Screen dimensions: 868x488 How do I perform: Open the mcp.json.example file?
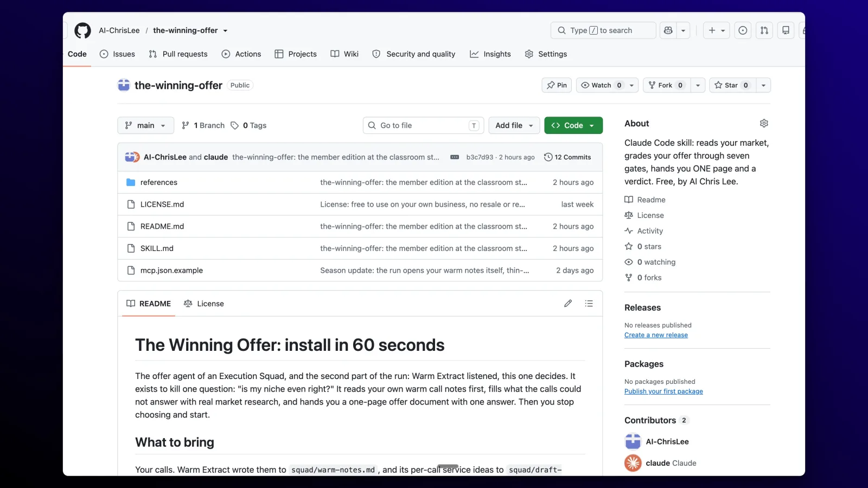[171, 271]
